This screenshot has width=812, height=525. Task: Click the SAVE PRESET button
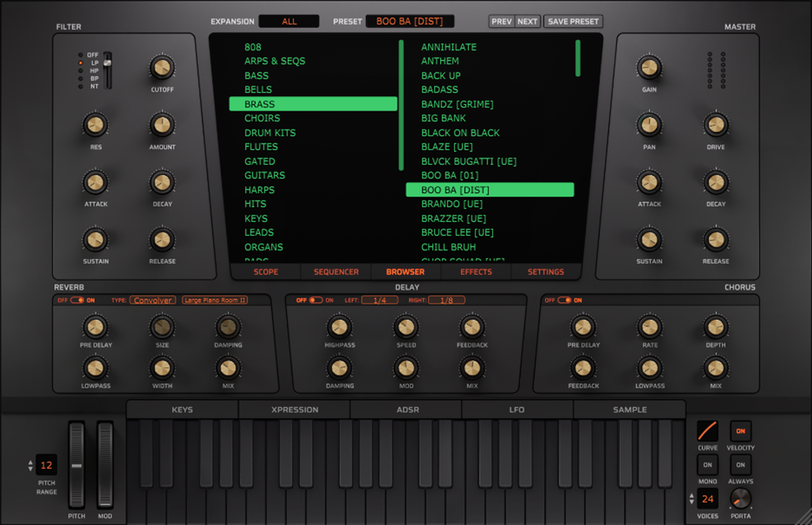click(573, 21)
